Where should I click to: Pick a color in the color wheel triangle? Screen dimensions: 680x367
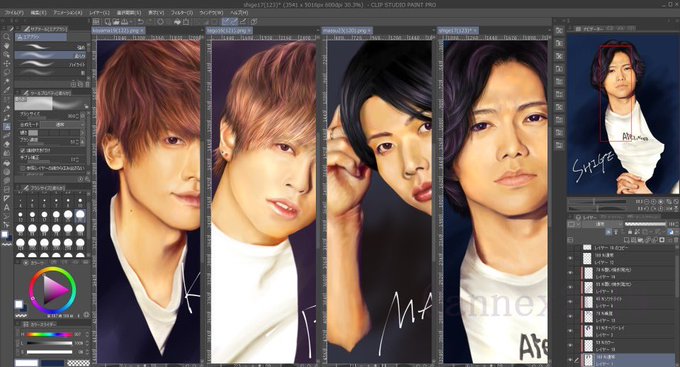pyautogui.click(x=54, y=290)
